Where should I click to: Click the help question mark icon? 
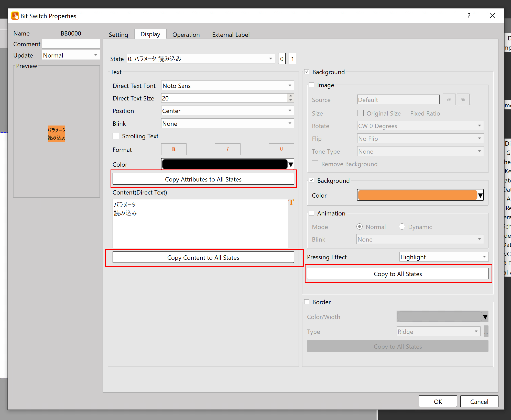(469, 16)
